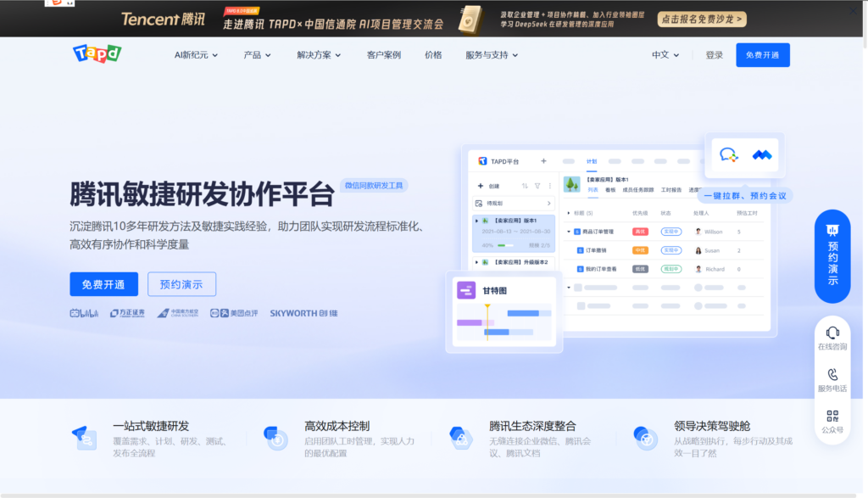Click the TAPD平台 tab icon

coord(482,161)
